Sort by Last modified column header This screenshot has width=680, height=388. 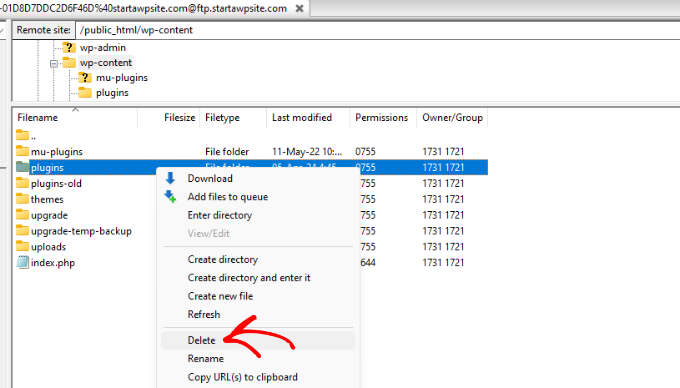[302, 117]
